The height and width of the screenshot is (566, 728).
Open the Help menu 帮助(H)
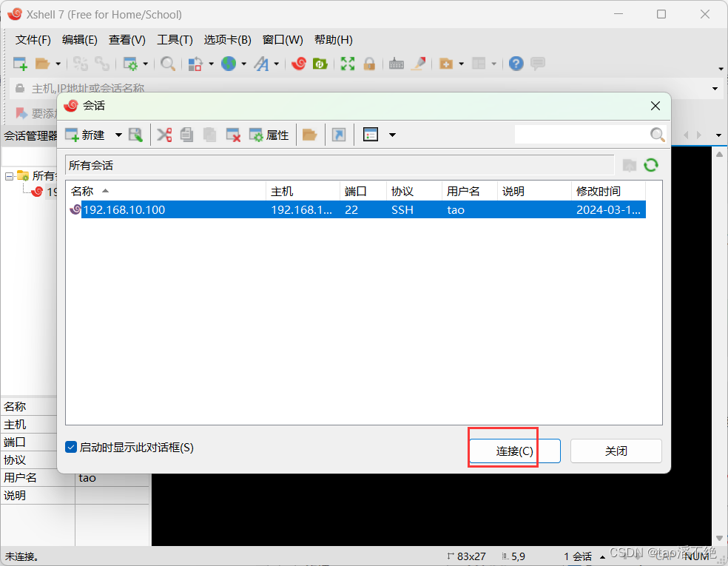334,40
